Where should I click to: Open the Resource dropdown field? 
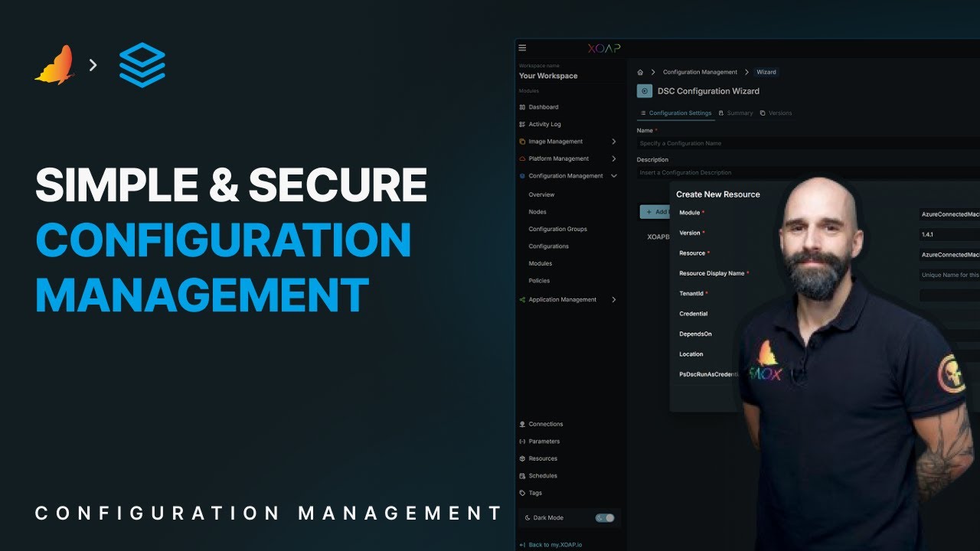949,254
